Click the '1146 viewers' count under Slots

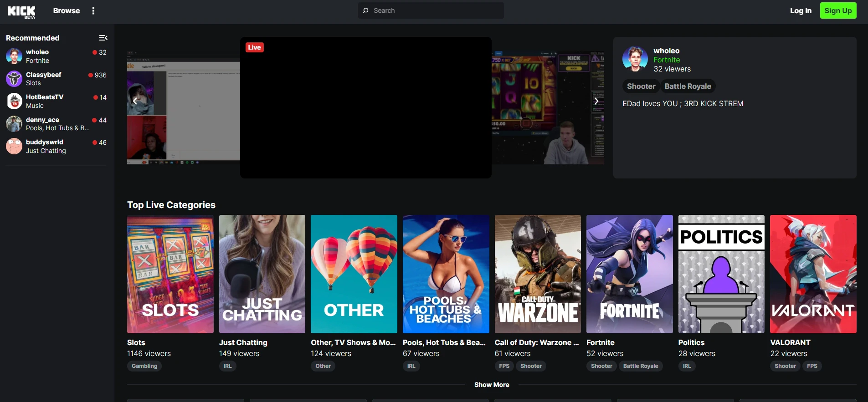149,353
